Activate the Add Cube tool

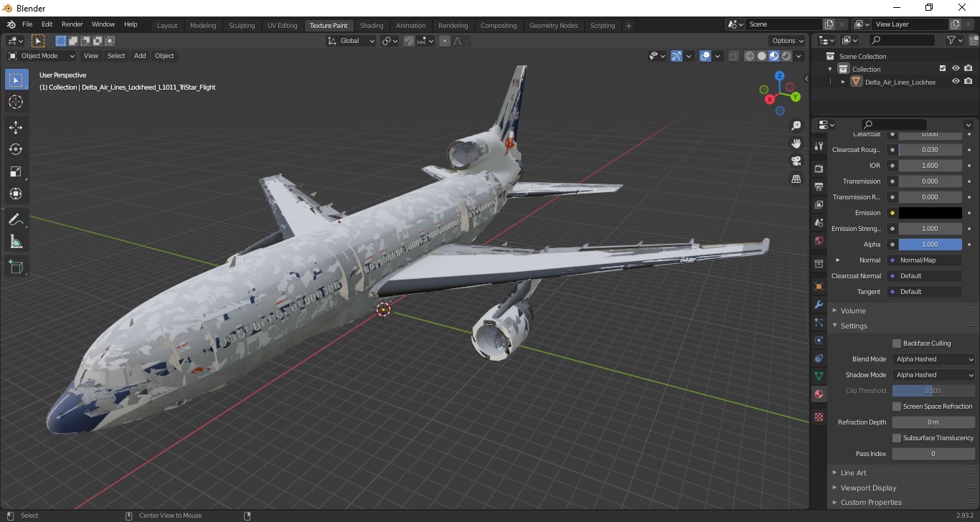[16, 267]
